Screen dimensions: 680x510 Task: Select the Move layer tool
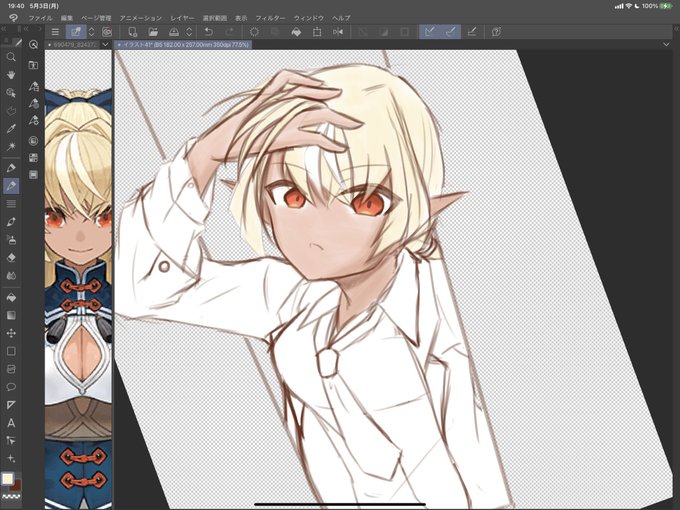click(x=11, y=111)
